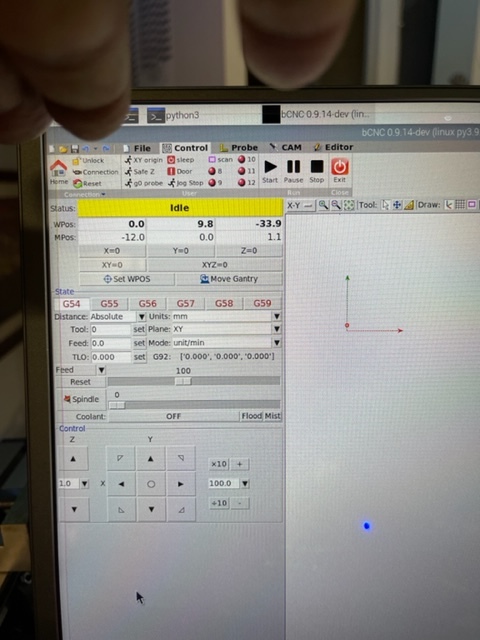Select the G56 work coordinate system
This screenshot has height=640, width=480.
click(148, 304)
